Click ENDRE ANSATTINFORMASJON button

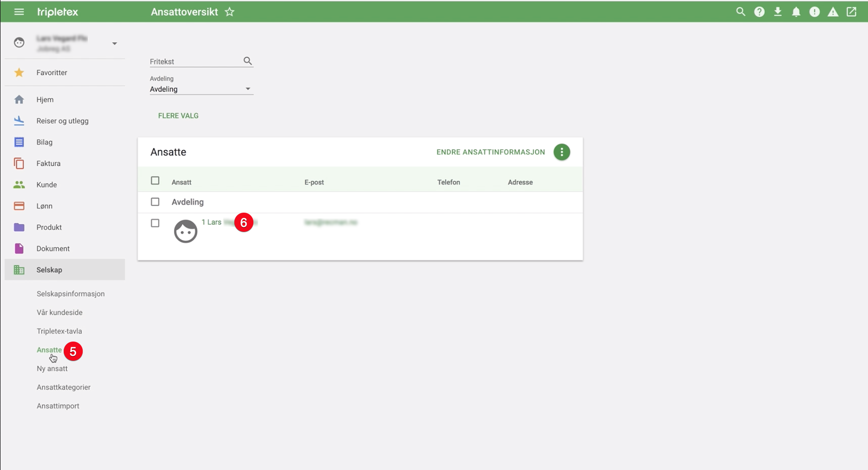coord(491,152)
